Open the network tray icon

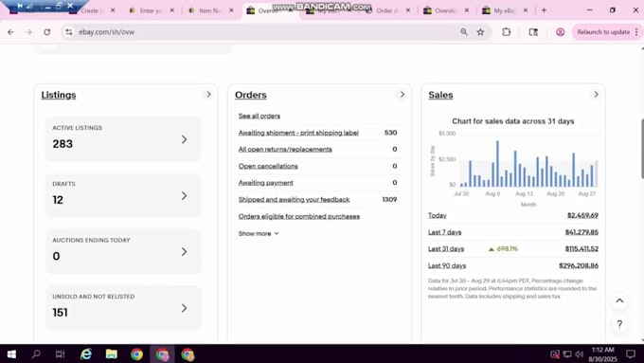[x=567, y=354]
